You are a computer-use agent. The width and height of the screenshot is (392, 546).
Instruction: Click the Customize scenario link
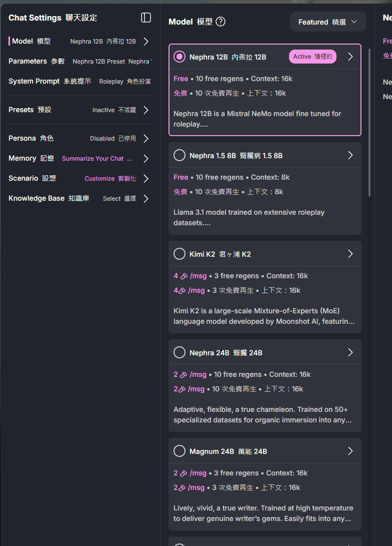pyautogui.click(x=110, y=178)
